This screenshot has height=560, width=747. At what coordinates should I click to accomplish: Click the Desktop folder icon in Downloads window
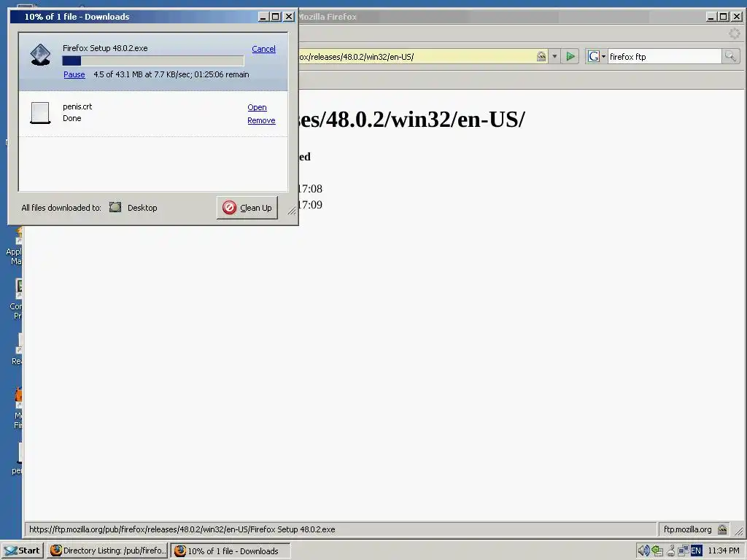point(115,207)
